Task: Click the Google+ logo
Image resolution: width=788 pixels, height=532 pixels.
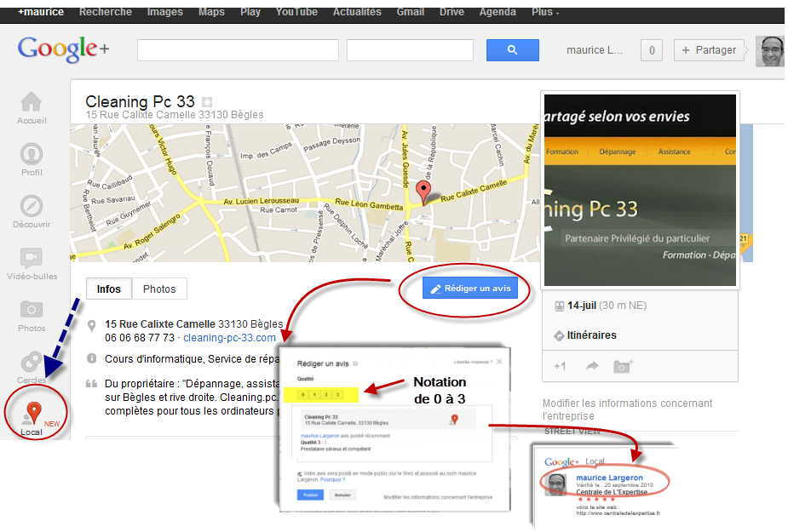Action: pyautogui.click(x=63, y=49)
